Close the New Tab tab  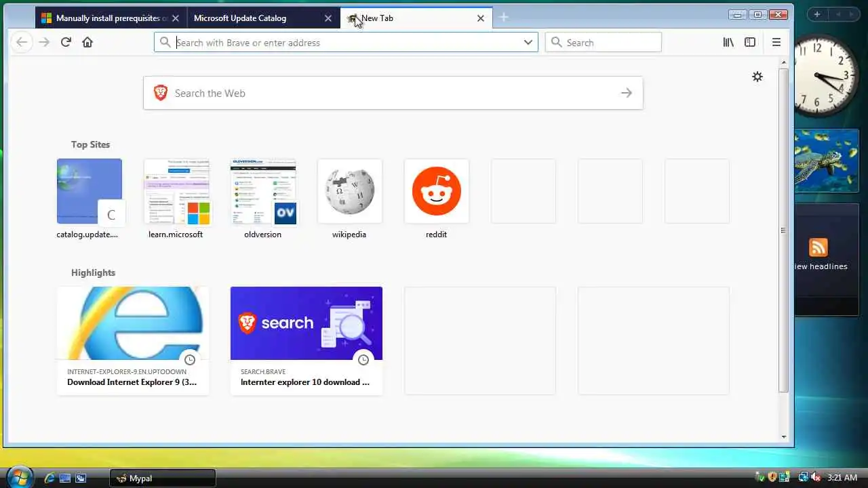481,18
